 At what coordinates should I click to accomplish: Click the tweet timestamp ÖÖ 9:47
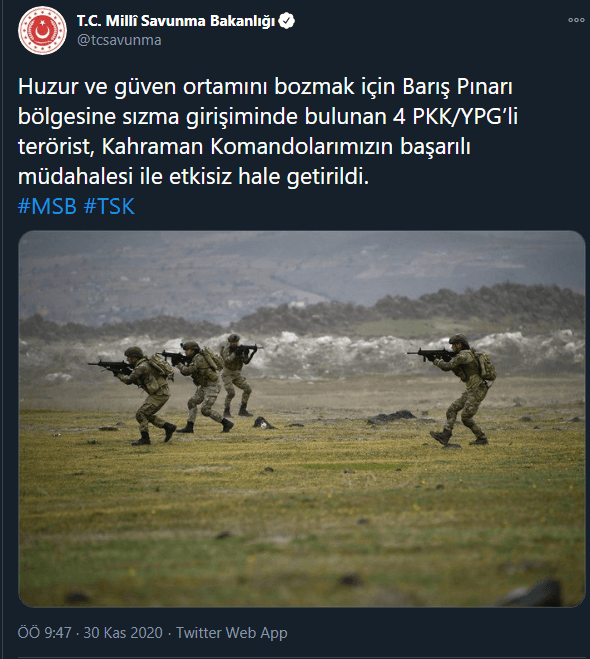(x=44, y=633)
